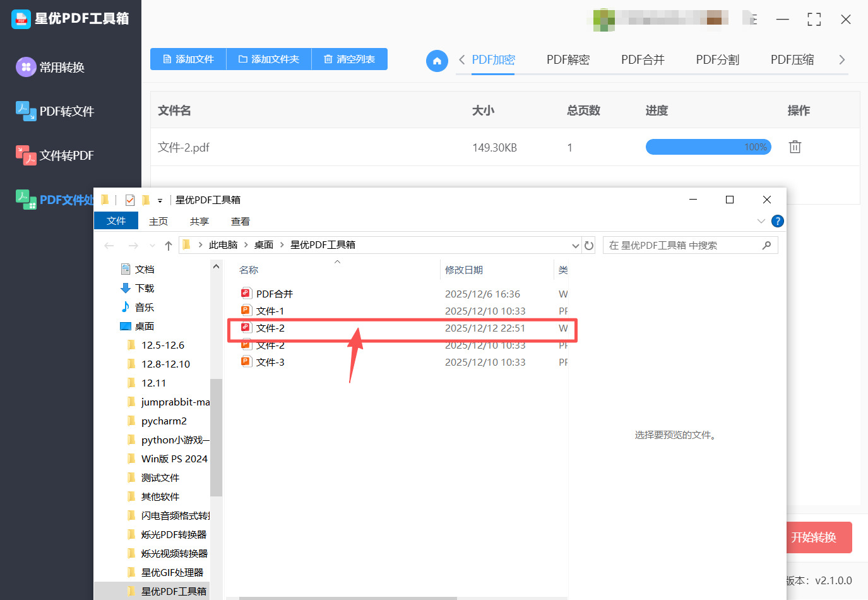The image size is (868, 600).
Task: Open the 常用转换 sidebar section
Action: [51, 67]
